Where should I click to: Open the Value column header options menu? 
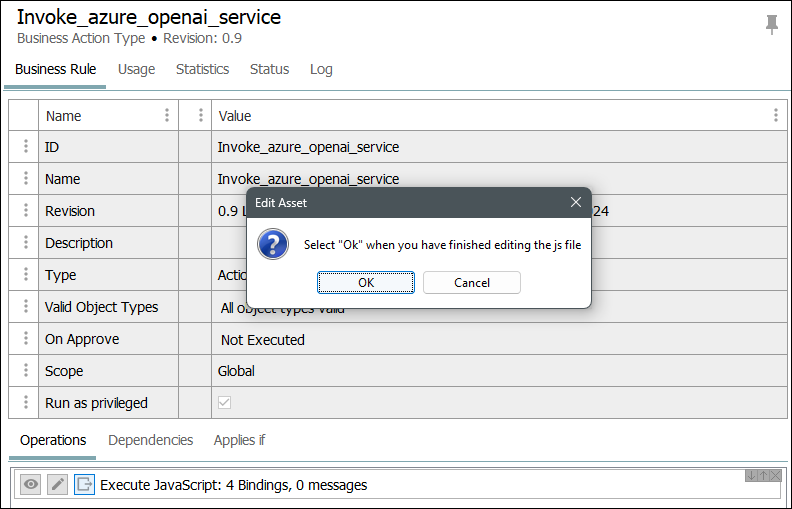(775, 115)
